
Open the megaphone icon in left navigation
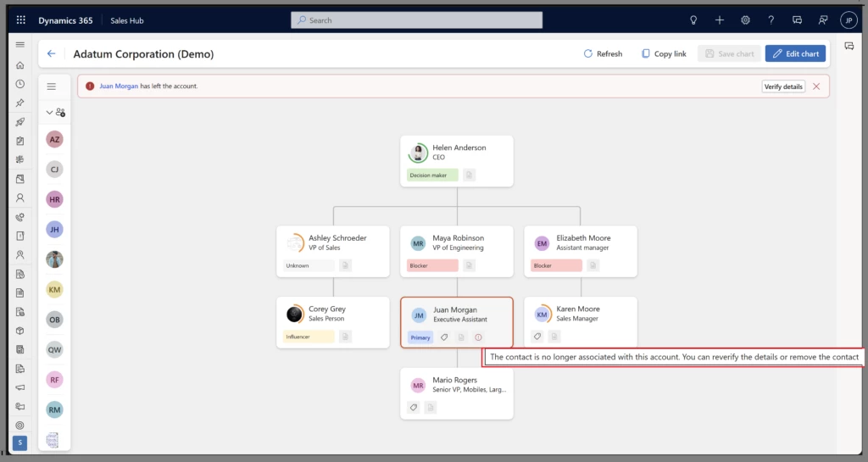[x=20, y=387]
